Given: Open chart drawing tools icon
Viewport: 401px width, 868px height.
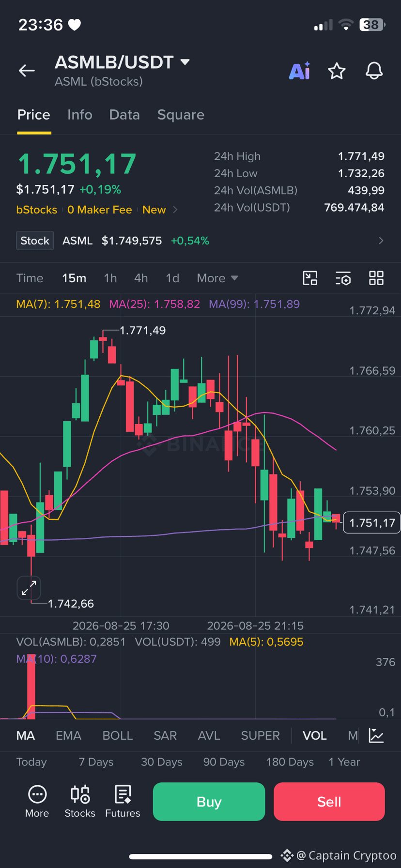Looking at the screenshot, I should coord(310,278).
